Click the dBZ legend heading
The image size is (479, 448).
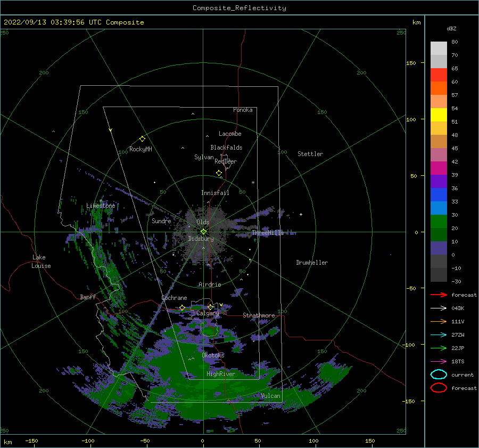point(451,28)
